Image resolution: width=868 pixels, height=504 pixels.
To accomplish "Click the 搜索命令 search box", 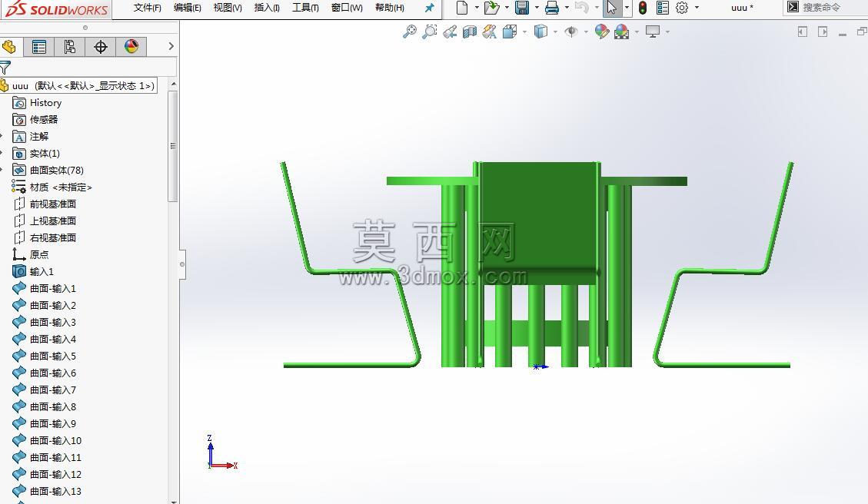I will pos(826,7).
